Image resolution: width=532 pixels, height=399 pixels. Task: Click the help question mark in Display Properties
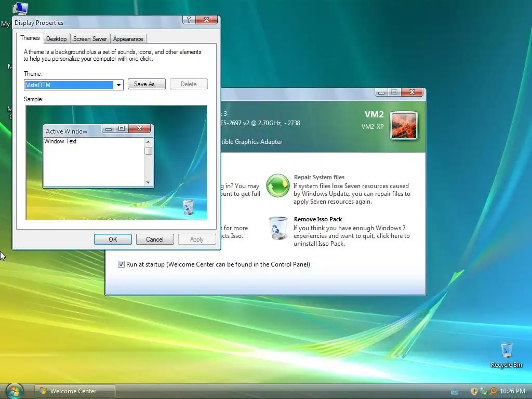click(x=189, y=20)
